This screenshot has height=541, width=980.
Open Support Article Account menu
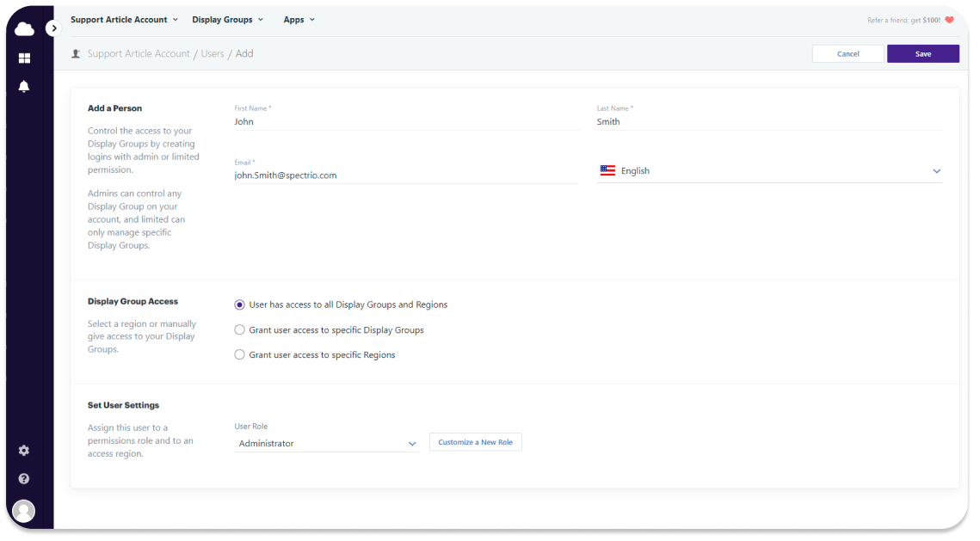tap(125, 20)
